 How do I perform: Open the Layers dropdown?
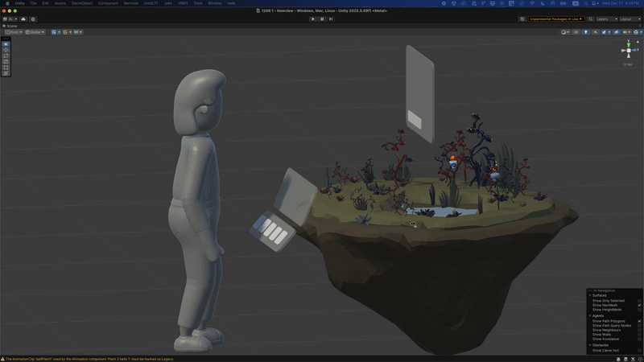(607, 19)
